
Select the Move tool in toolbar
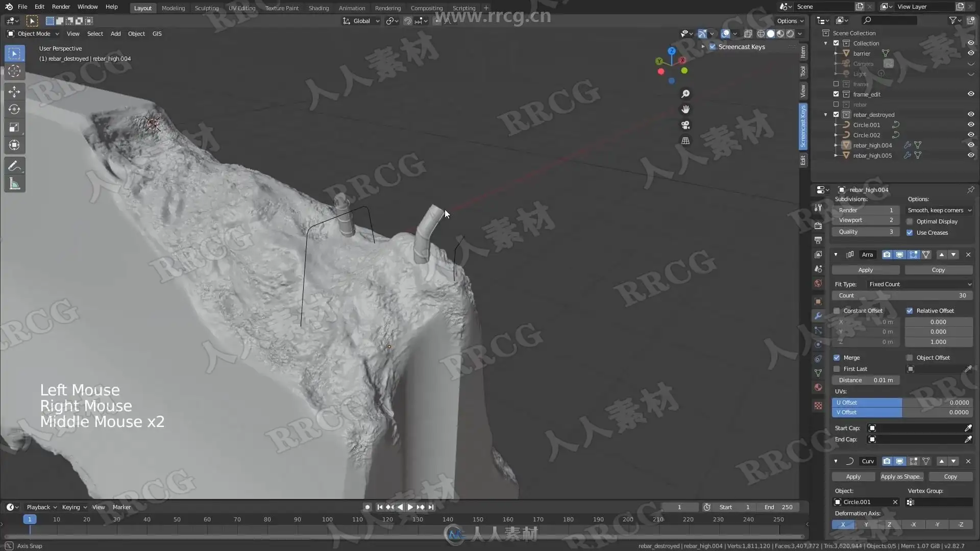coord(14,92)
